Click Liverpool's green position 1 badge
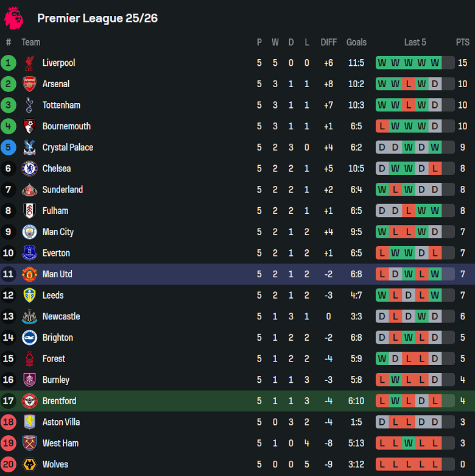Screen dimensions: 475x476 (x=9, y=63)
